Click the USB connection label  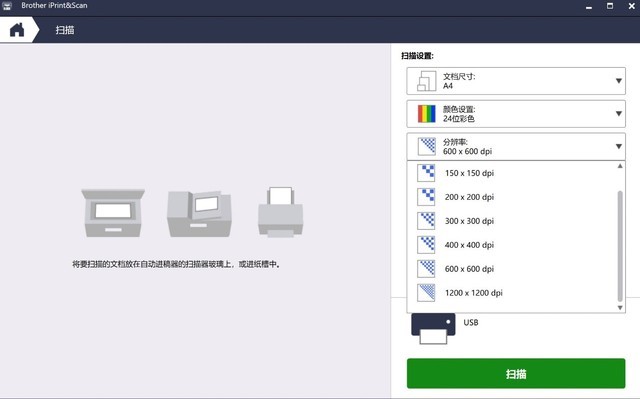point(471,322)
